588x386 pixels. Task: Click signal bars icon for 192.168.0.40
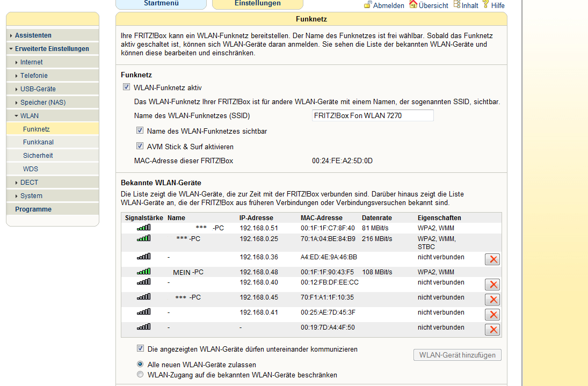tap(143, 282)
